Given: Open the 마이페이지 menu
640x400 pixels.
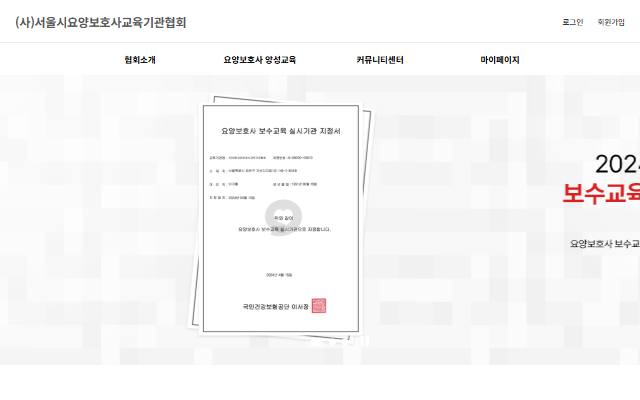Looking at the screenshot, I should (500, 60).
